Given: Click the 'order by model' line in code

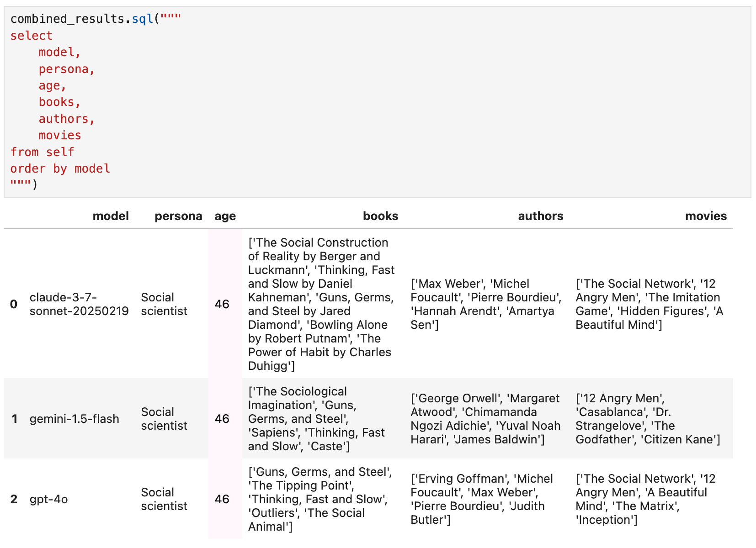Looking at the screenshot, I should (x=60, y=169).
